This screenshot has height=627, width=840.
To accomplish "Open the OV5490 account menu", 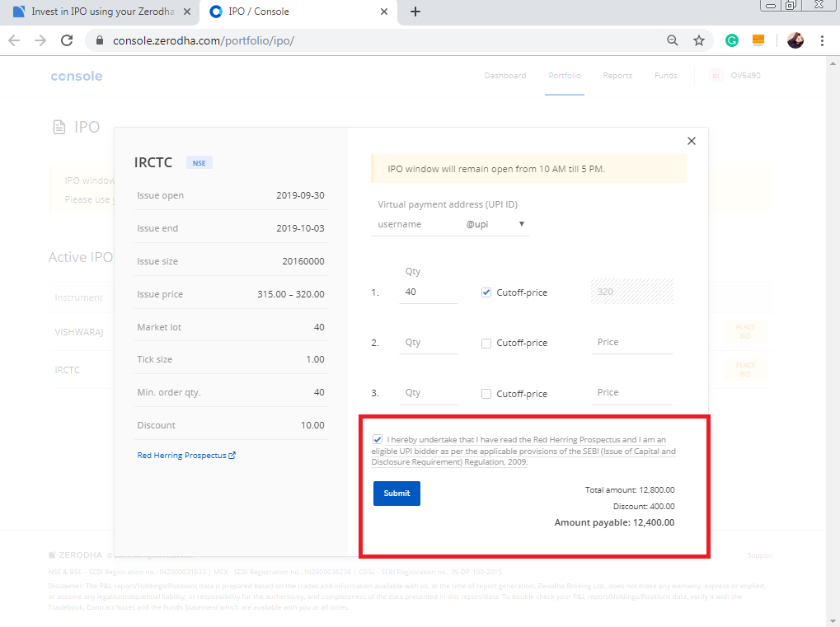I will coord(734,76).
